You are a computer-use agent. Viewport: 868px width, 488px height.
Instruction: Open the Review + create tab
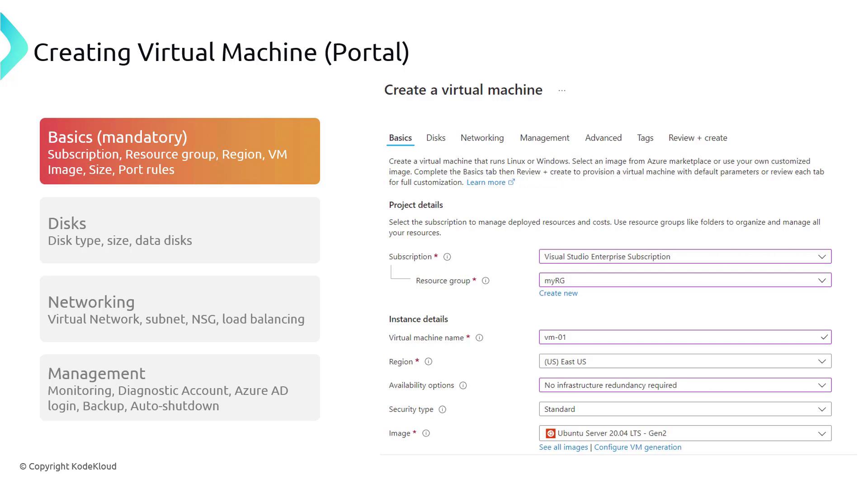click(x=698, y=138)
